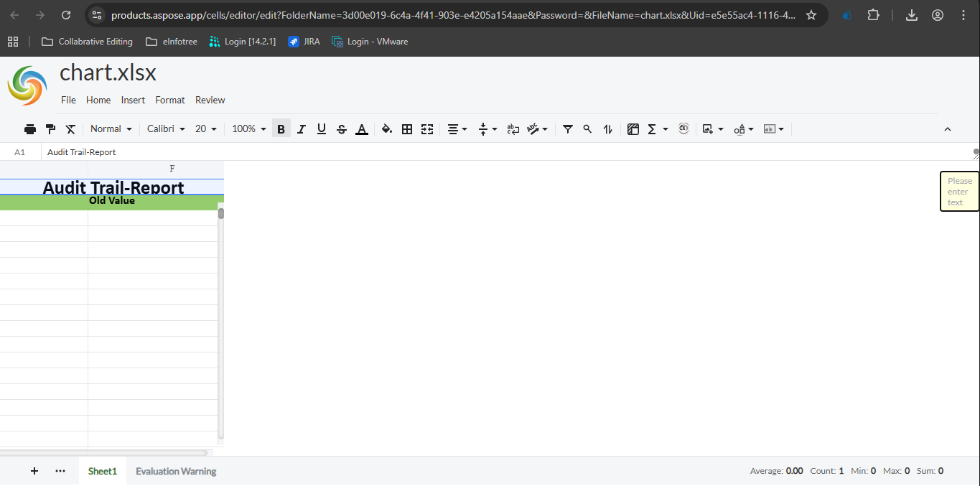This screenshot has width=980, height=486.
Task: Open the find magnifier tool
Action: [587, 129]
